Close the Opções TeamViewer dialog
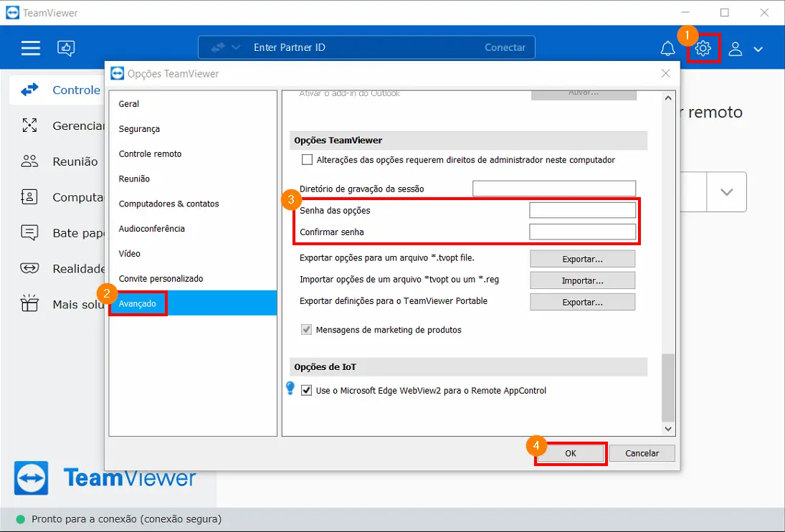 (665, 74)
